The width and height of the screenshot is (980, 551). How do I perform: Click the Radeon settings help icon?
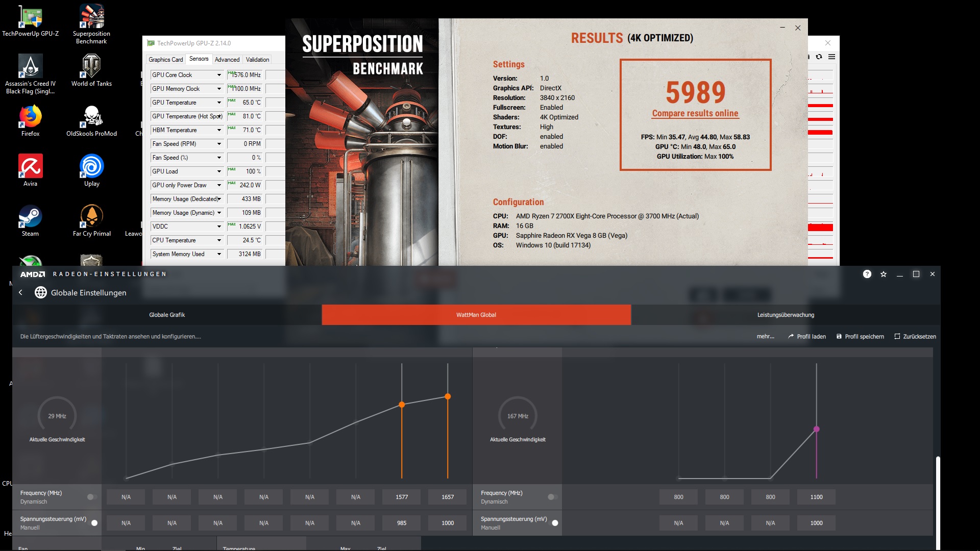tap(867, 274)
